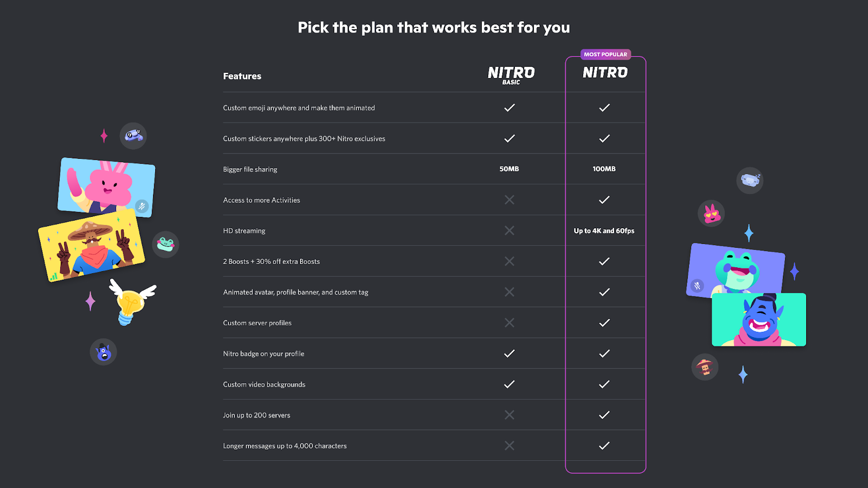Click the checkmark for Custom emoji under Nitro

[604, 107]
